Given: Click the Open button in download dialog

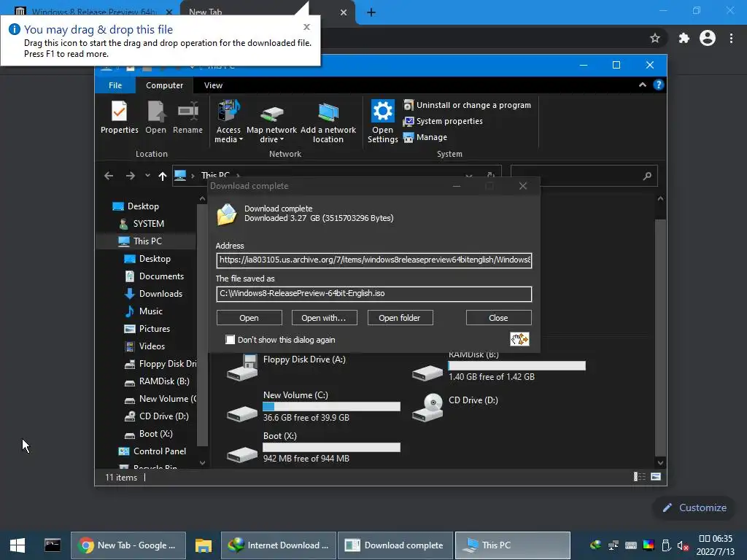Looking at the screenshot, I should tap(249, 318).
